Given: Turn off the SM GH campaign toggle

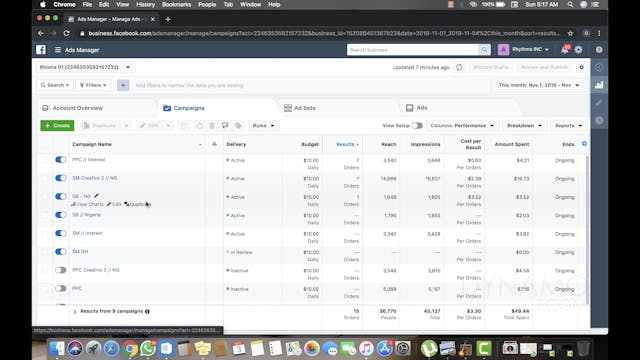Looking at the screenshot, I should click(60, 251).
